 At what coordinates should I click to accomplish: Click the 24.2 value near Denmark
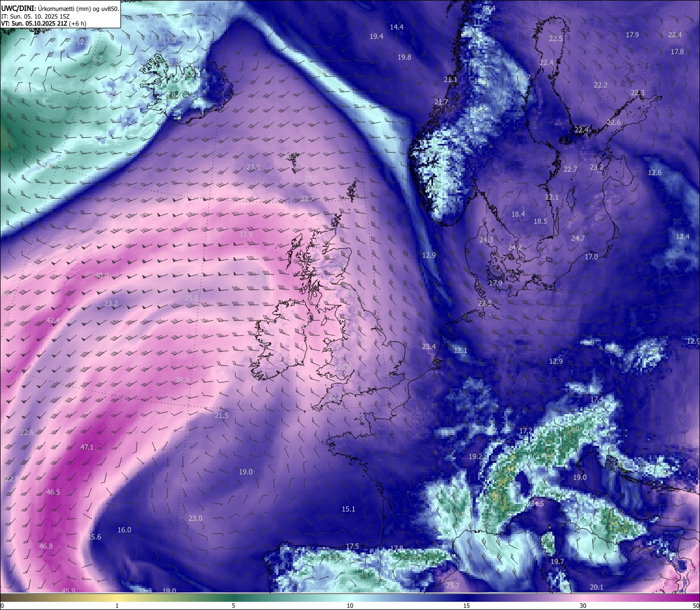point(515,247)
